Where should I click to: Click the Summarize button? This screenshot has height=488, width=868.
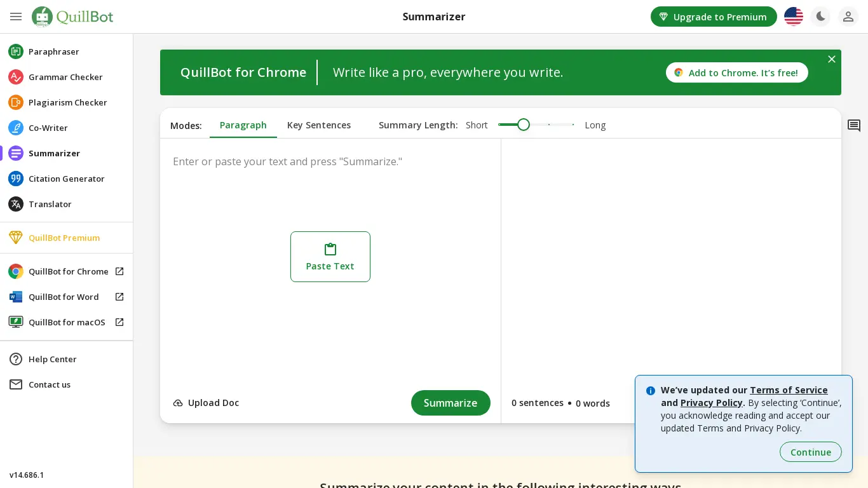click(451, 403)
